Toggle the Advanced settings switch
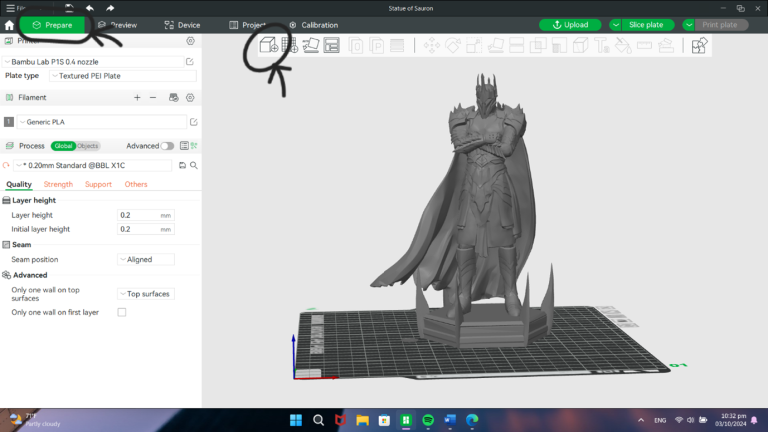 (x=168, y=146)
